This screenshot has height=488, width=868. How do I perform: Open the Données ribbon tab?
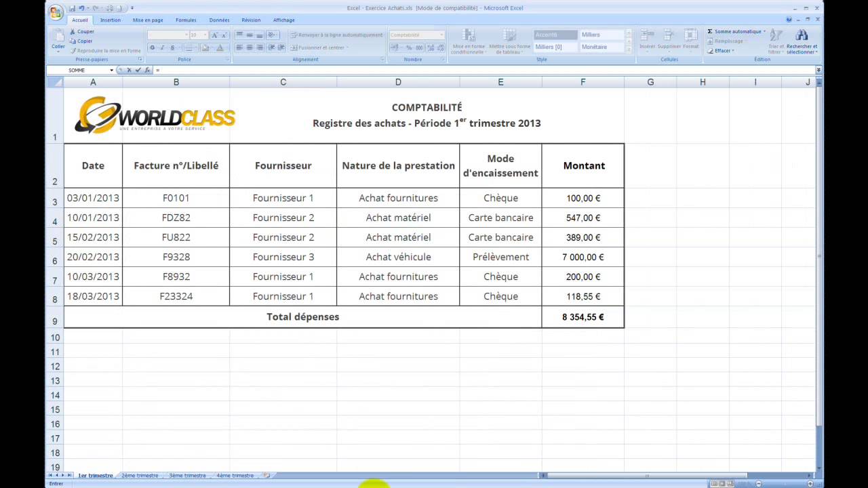pyautogui.click(x=219, y=20)
